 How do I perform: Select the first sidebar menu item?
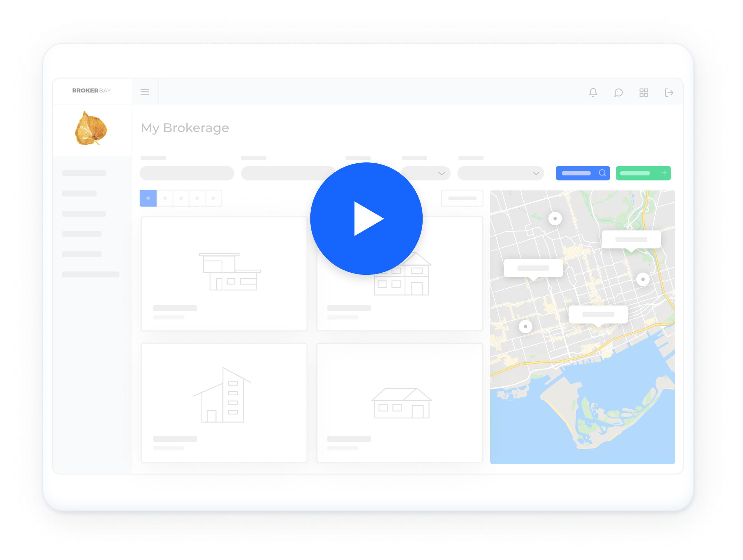coord(84,173)
